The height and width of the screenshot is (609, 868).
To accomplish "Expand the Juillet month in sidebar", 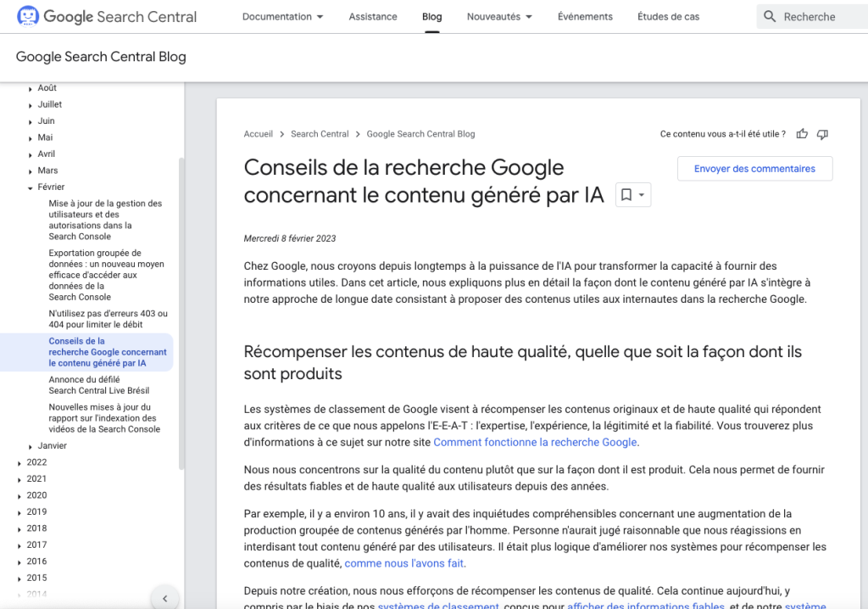I will 30,105.
